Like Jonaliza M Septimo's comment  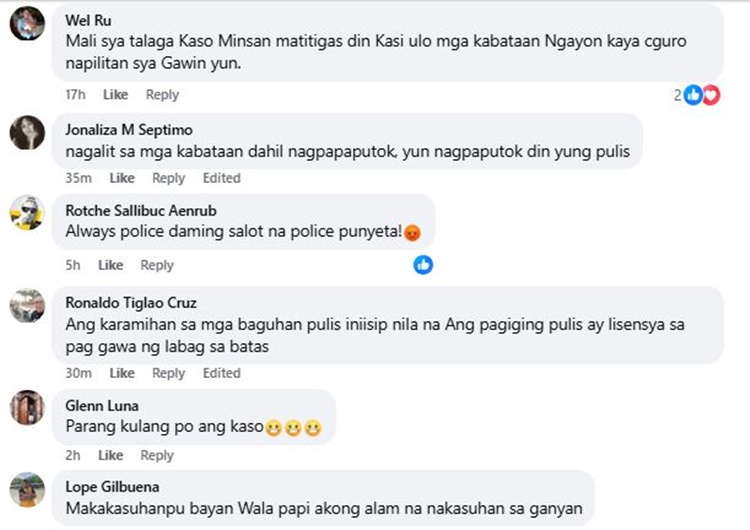[122, 178]
